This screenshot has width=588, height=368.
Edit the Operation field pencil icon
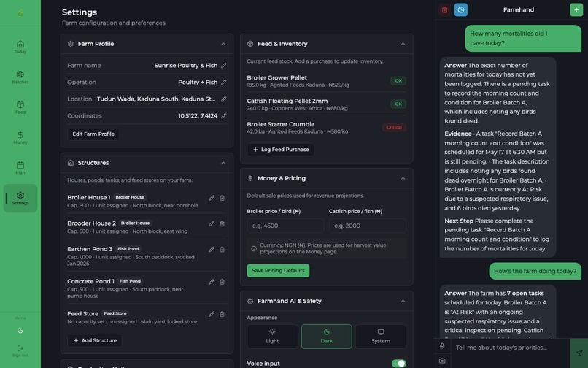coord(223,83)
